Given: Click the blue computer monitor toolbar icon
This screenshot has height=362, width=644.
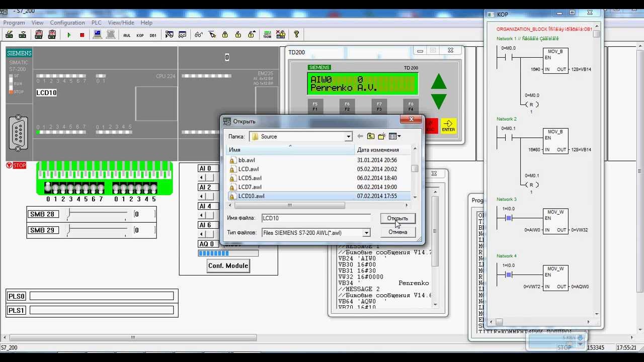Looking at the screenshot, I should (98, 35).
